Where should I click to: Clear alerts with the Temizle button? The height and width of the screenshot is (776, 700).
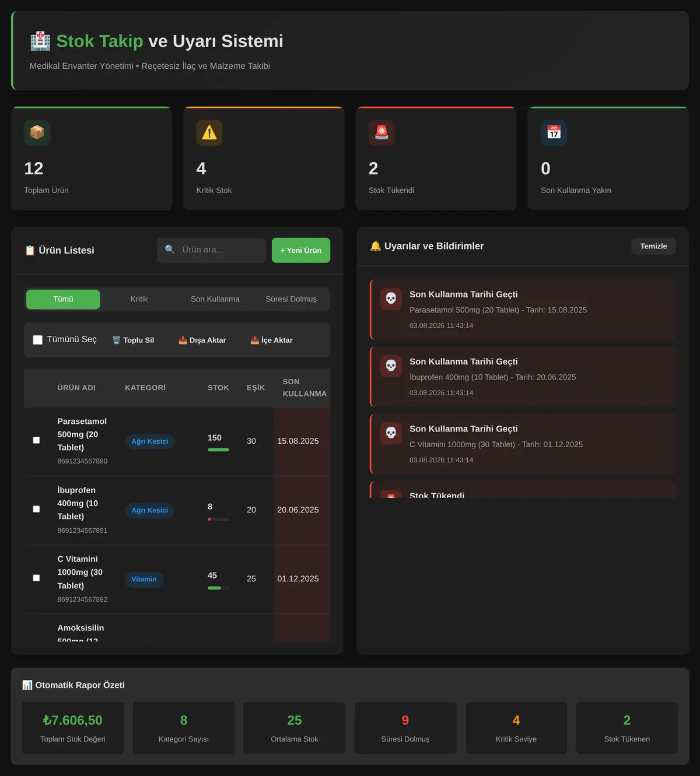pos(653,246)
